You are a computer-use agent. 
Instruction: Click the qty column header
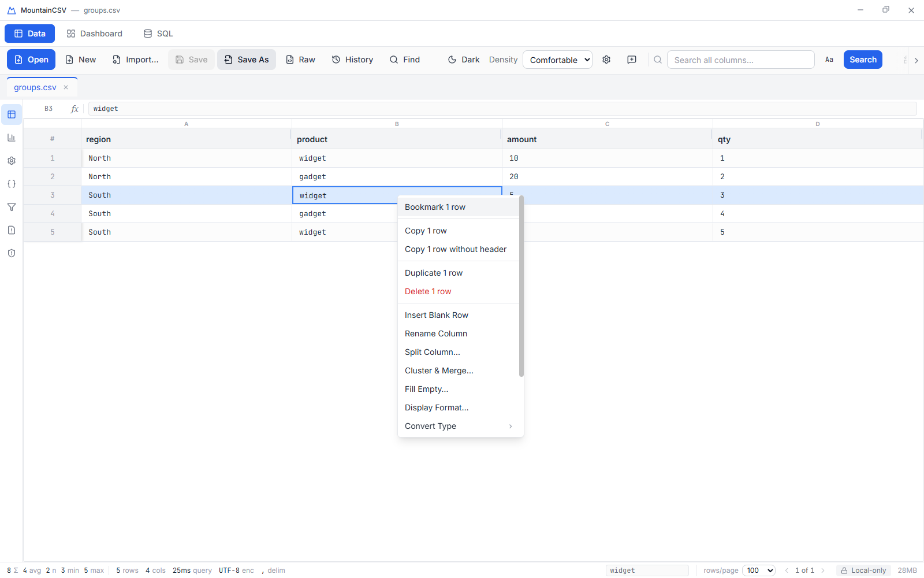pyautogui.click(x=818, y=139)
